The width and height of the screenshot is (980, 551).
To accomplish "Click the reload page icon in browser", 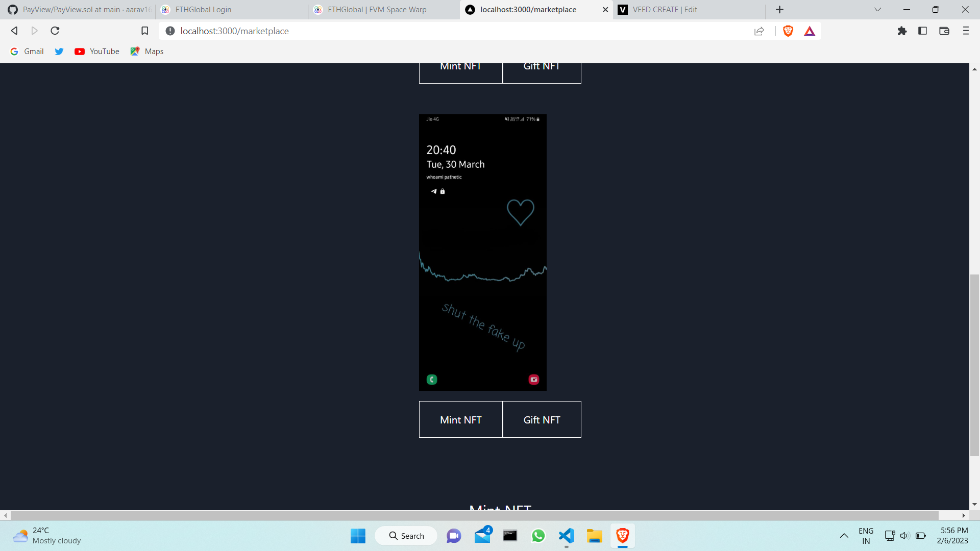I will coord(55,31).
